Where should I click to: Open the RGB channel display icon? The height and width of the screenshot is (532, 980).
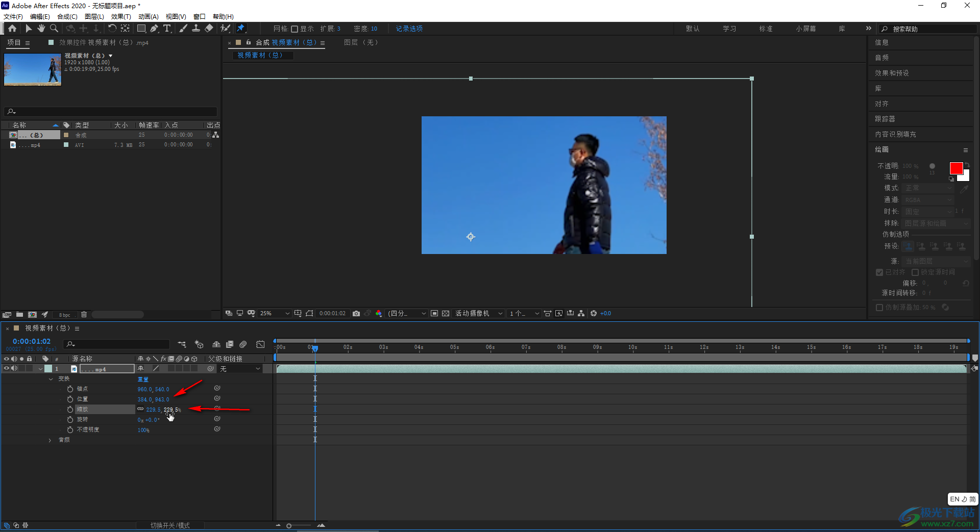coord(379,313)
